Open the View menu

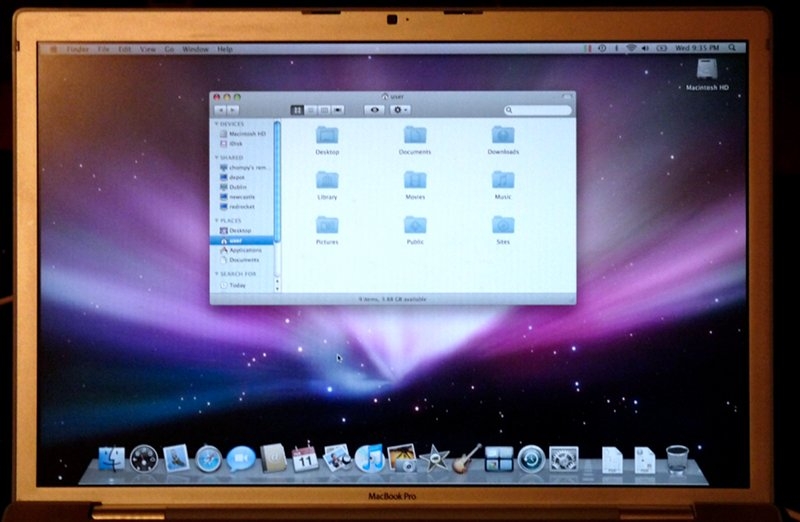click(x=147, y=49)
